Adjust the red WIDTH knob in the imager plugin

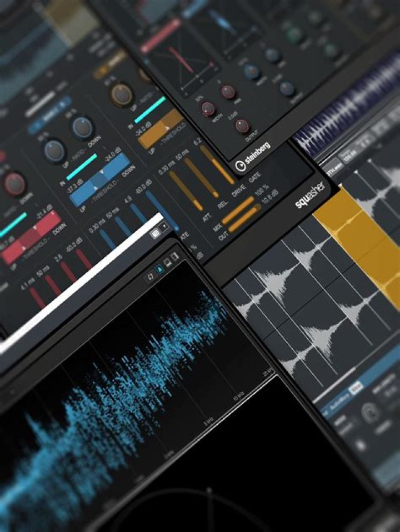coord(208,109)
